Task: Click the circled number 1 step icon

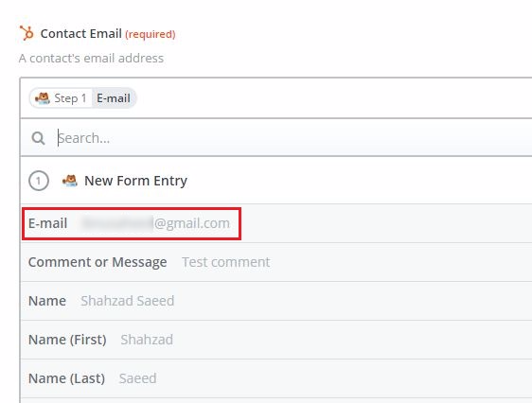Action: pos(39,181)
